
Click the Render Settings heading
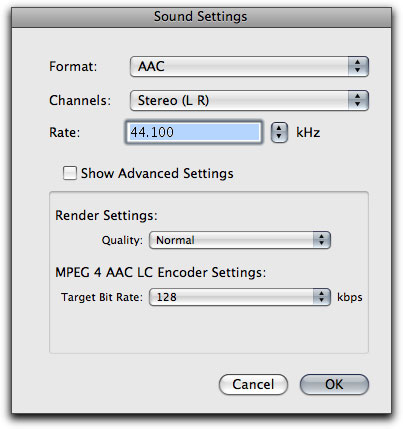[x=106, y=215]
